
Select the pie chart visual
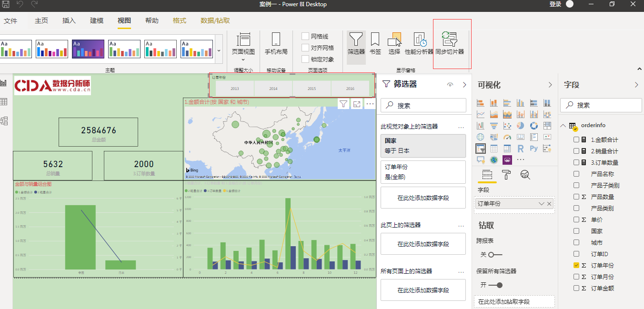(x=521, y=126)
